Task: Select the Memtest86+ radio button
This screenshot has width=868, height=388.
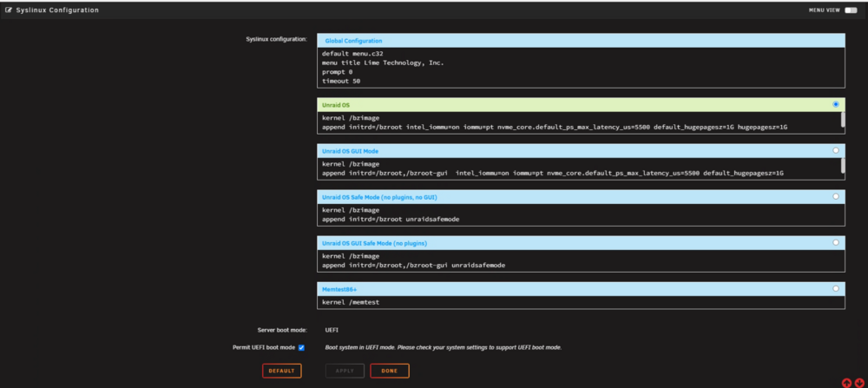Action: click(x=835, y=288)
